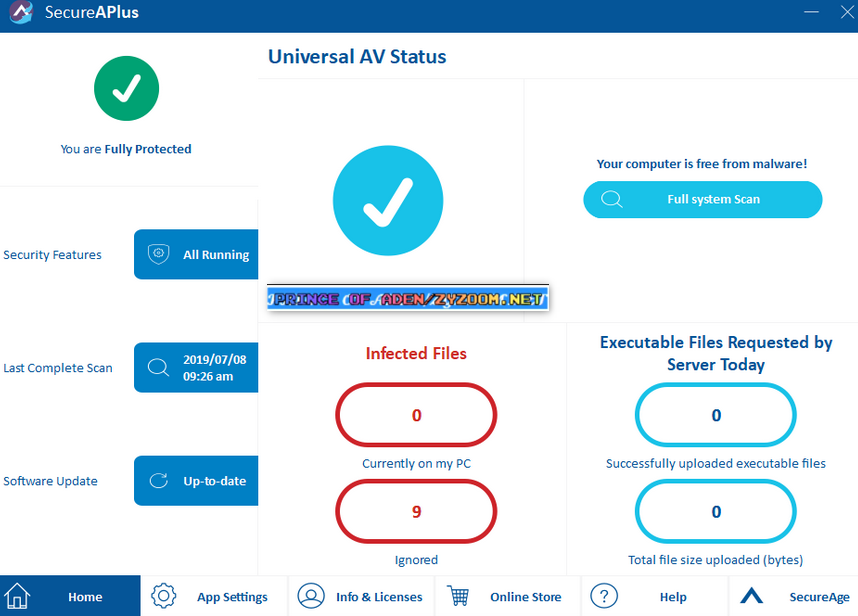Click 'Successfully uploaded executable files' caption
This screenshot has height=616, width=858.
pyautogui.click(x=716, y=464)
